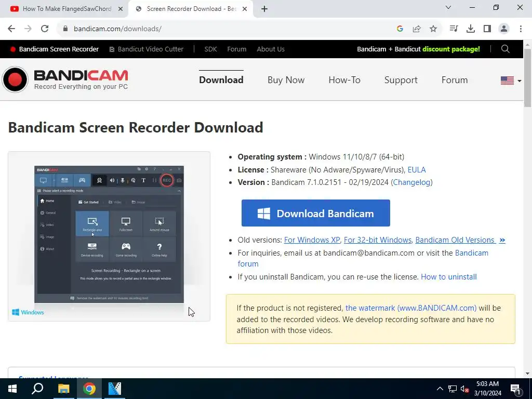This screenshot has width=532, height=399.
Task: View site security lock icon
Action: (x=65, y=29)
